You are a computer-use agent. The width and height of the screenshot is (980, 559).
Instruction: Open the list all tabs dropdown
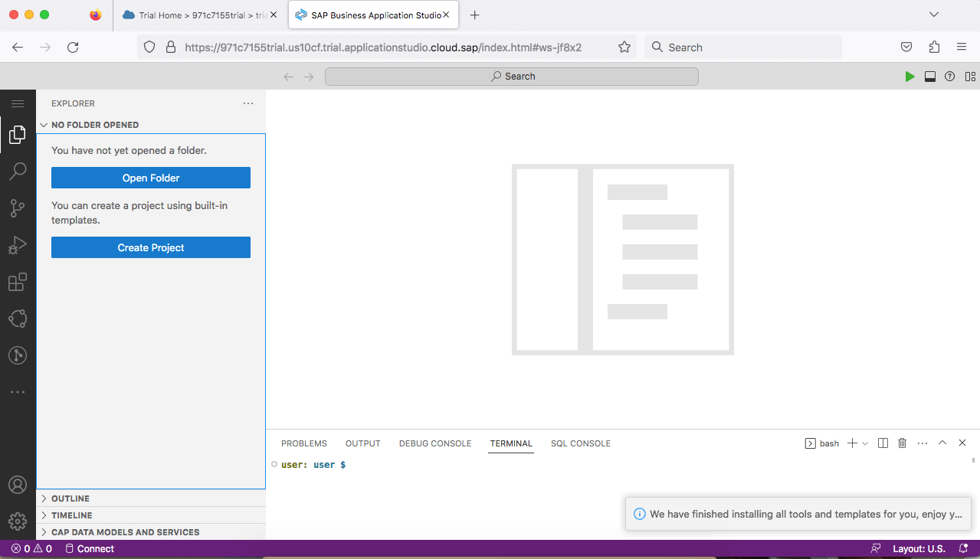(x=933, y=15)
